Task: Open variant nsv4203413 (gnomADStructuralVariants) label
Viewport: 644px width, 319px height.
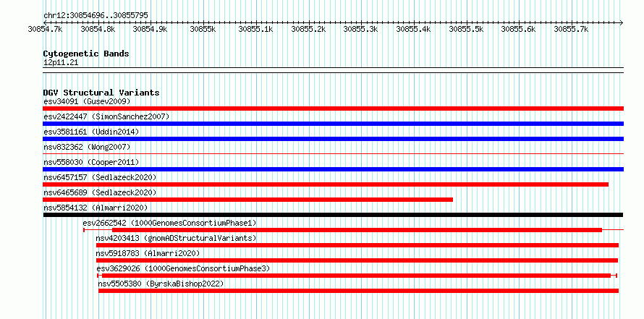Action: pos(176,238)
